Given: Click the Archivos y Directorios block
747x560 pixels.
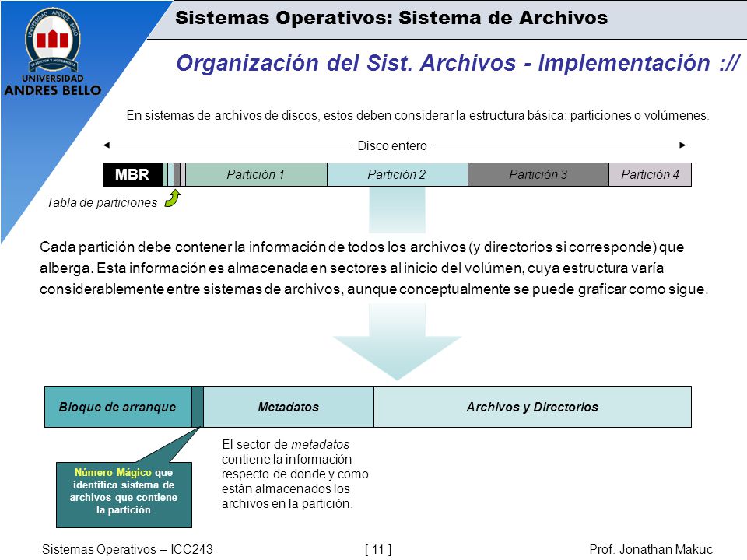Looking at the screenshot, I should (532, 407).
